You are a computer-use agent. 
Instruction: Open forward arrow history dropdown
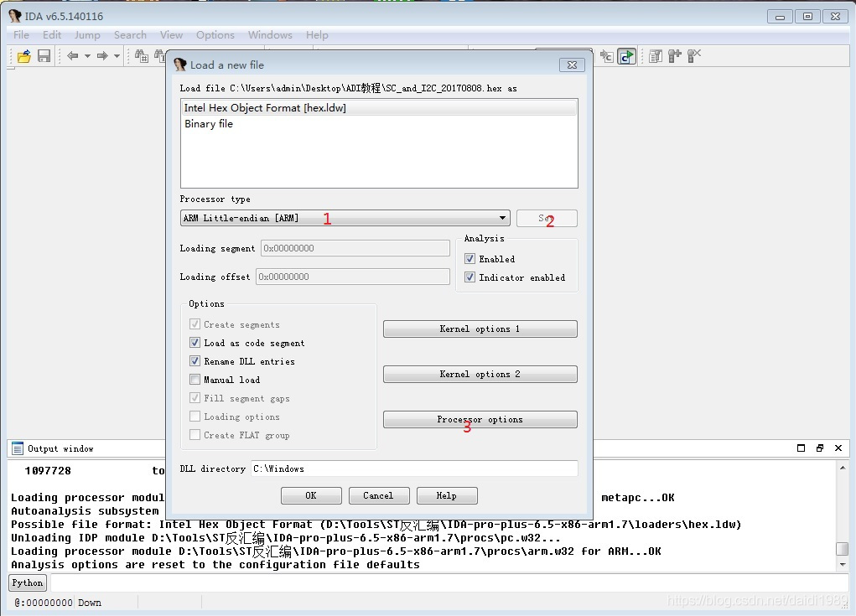(x=117, y=55)
